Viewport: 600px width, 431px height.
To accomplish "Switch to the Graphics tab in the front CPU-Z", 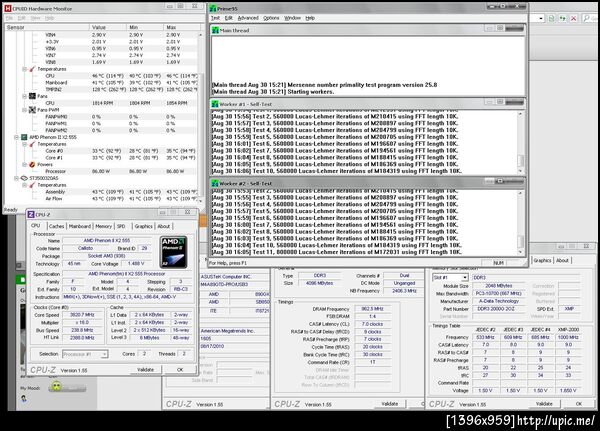I will (x=143, y=226).
